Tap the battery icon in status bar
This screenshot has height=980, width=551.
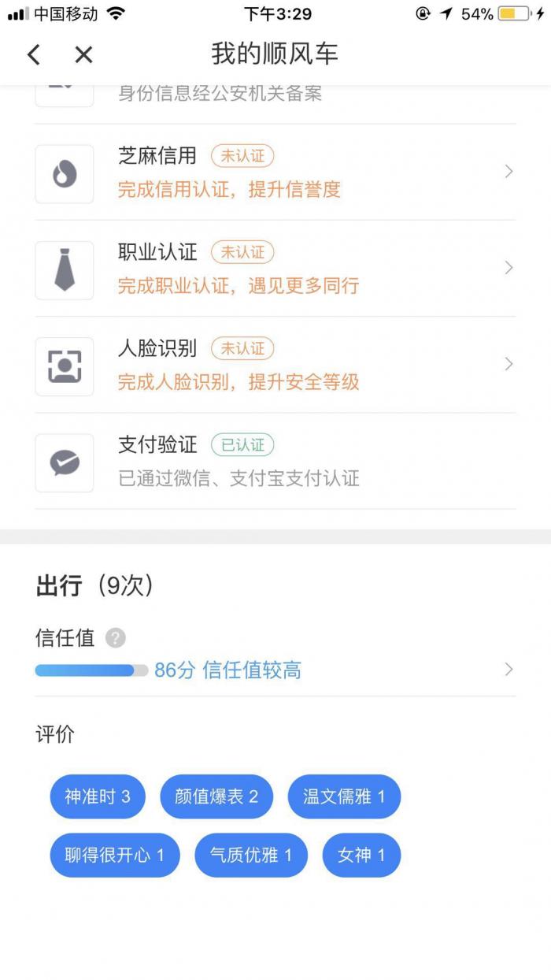tap(515, 13)
